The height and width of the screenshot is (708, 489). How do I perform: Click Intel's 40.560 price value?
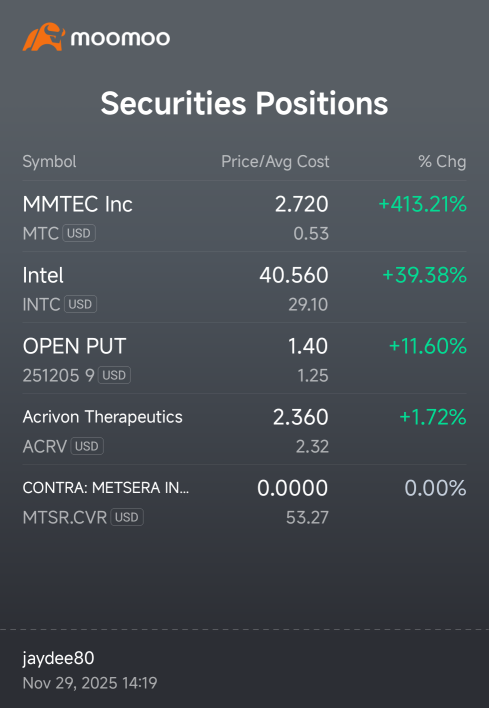point(293,275)
